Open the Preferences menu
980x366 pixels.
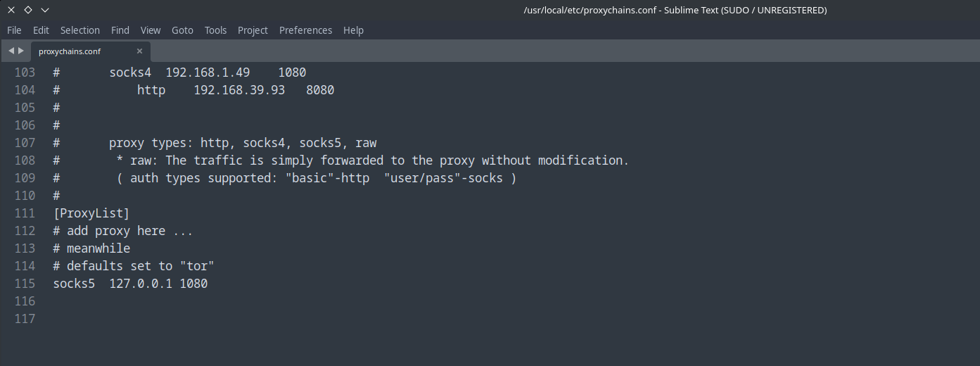pos(305,30)
